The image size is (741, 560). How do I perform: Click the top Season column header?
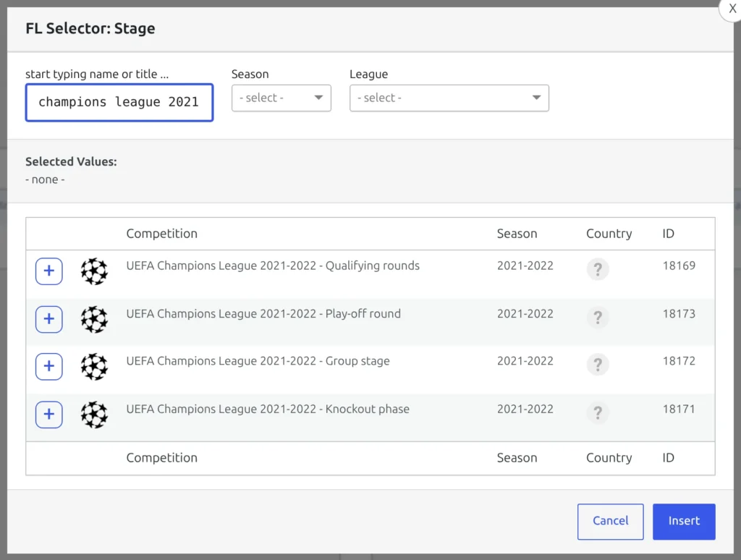coord(517,234)
